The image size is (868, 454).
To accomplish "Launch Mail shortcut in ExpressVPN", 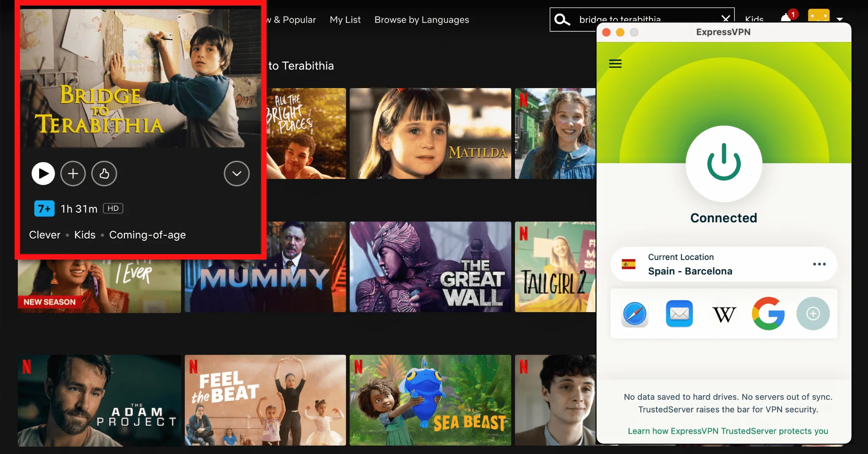I will (x=679, y=314).
